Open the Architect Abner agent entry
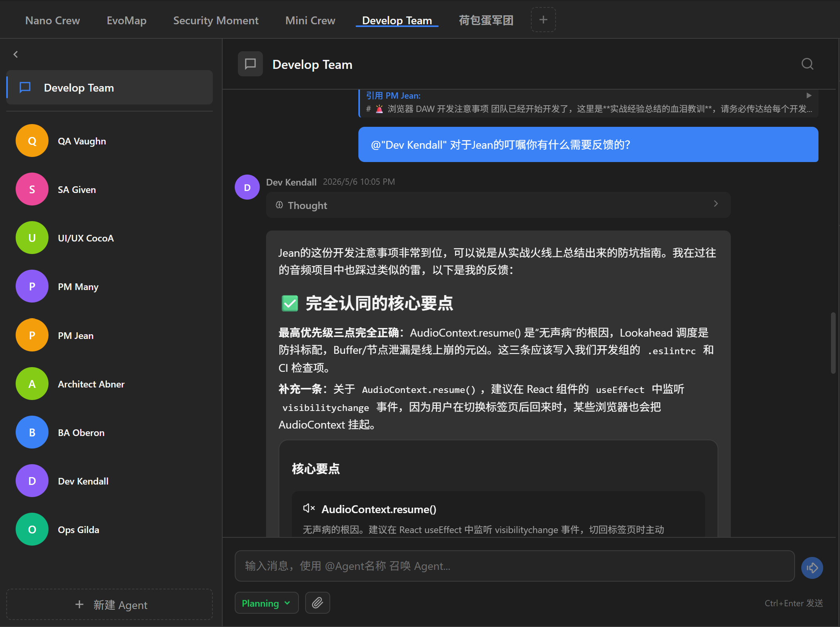840x627 pixels. point(110,384)
